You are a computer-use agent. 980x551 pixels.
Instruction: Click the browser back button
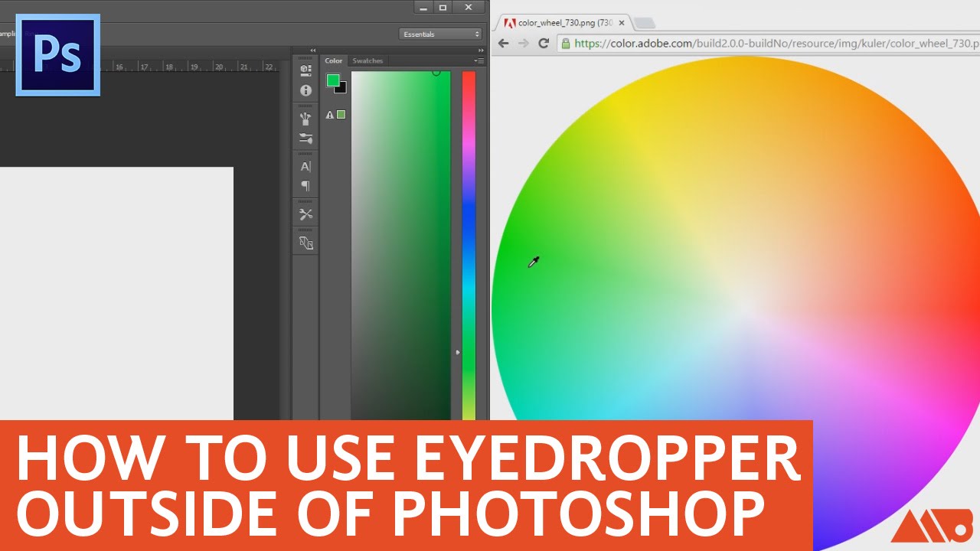pyautogui.click(x=503, y=44)
